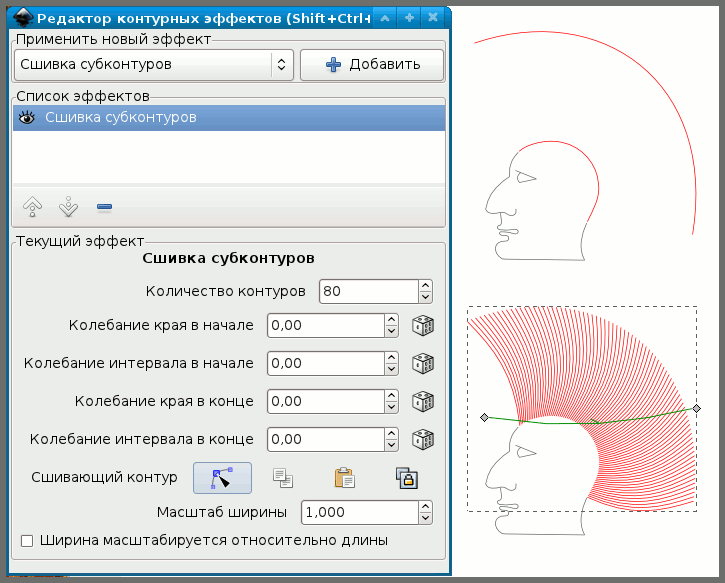
Task: Enable Ширина масштабируется относительно длины checkbox
Action: [x=26, y=541]
